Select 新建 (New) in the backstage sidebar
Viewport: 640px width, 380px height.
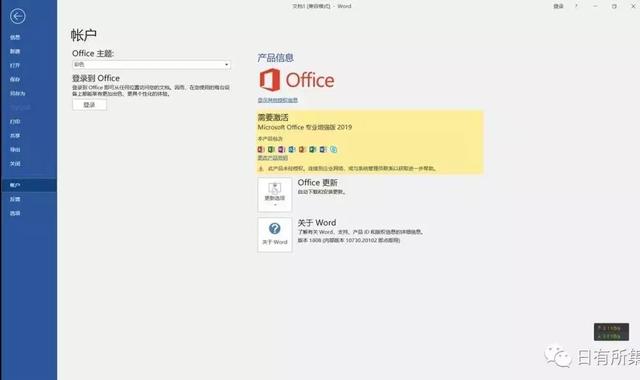pyautogui.click(x=15, y=51)
